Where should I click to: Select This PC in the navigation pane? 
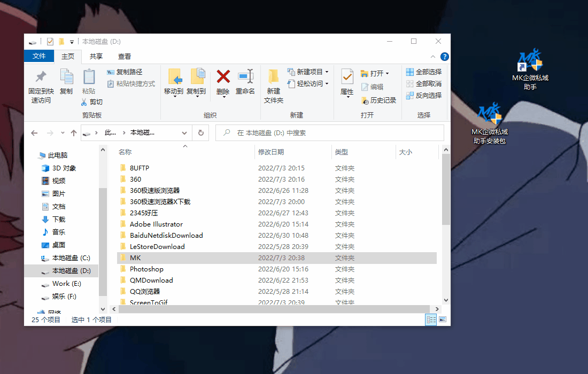tap(53, 155)
